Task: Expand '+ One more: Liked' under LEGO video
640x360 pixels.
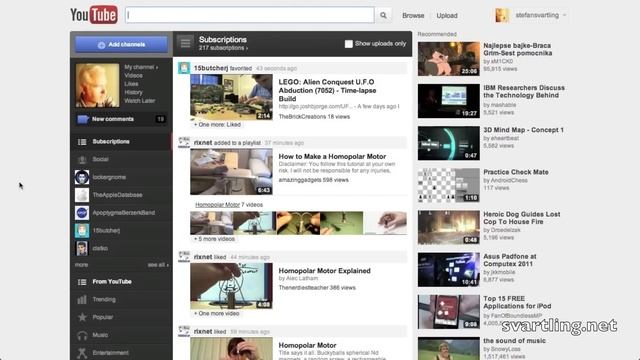Action: click(x=217, y=124)
